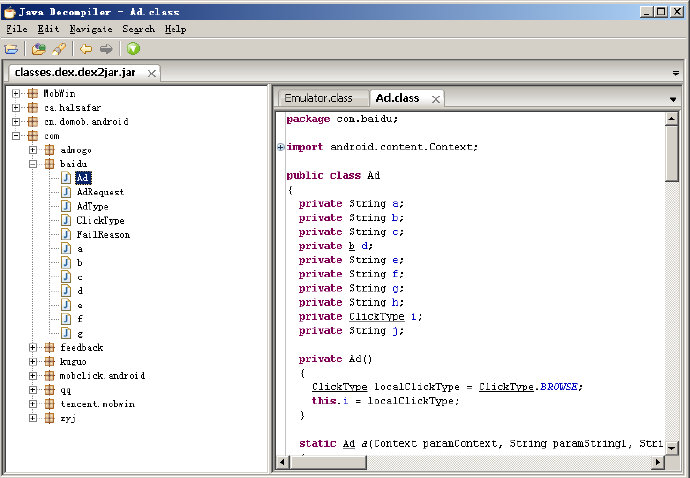Viewport: 690px width, 478px height.
Task: Click the Search toolbar icon
Action: pos(59,49)
